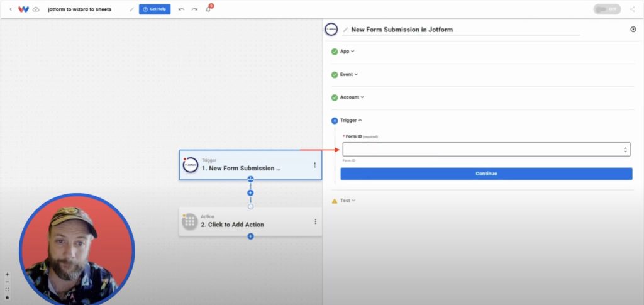Zoom in on the canvas

[x=7, y=274]
